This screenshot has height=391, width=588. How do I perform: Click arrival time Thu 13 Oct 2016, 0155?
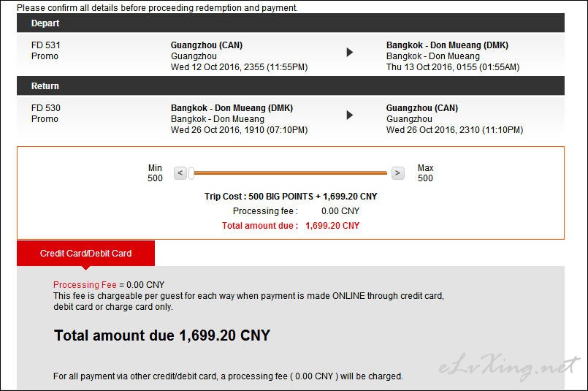(x=453, y=67)
